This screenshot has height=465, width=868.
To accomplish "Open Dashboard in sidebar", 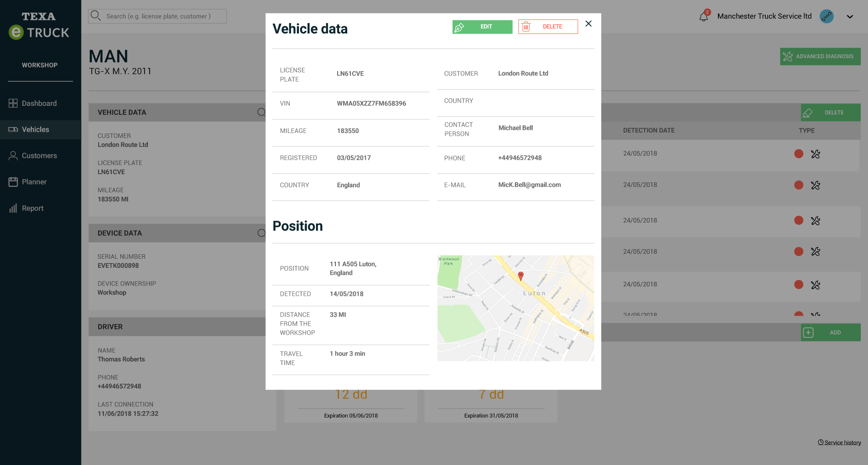I will tap(40, 103).
